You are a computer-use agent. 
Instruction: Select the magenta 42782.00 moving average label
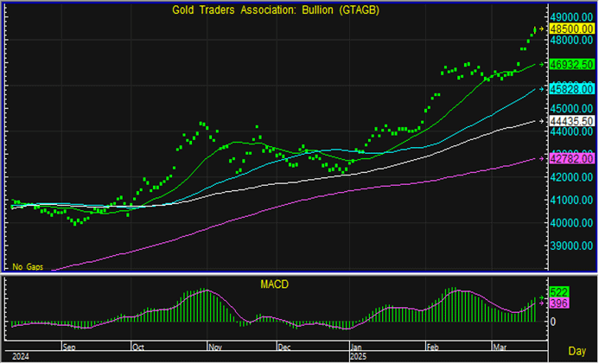coord(572,158)
